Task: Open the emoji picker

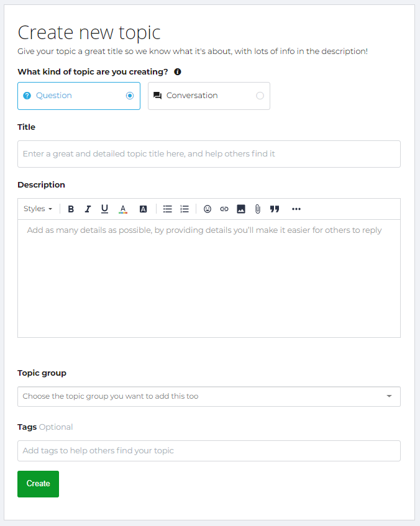Action: (208, 209)
